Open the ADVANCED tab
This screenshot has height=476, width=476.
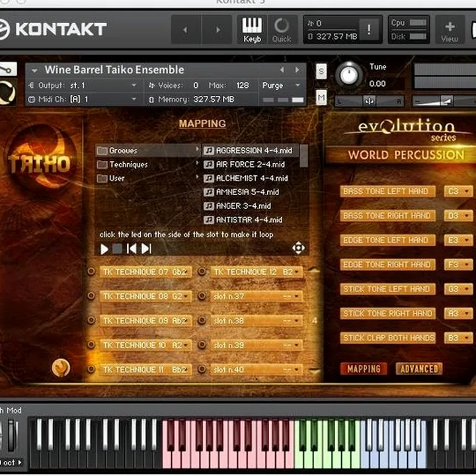pyautogui.click(x=419, y=369)
